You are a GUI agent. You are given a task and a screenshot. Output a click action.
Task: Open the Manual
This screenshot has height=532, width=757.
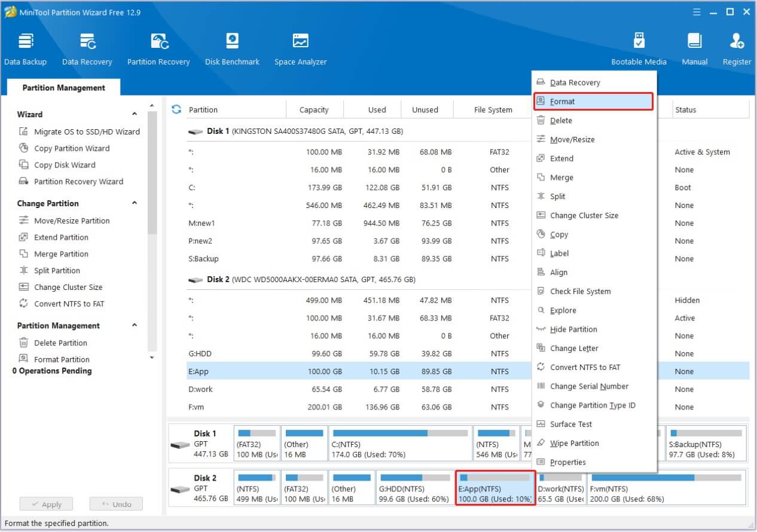click(x=694, y=48)
